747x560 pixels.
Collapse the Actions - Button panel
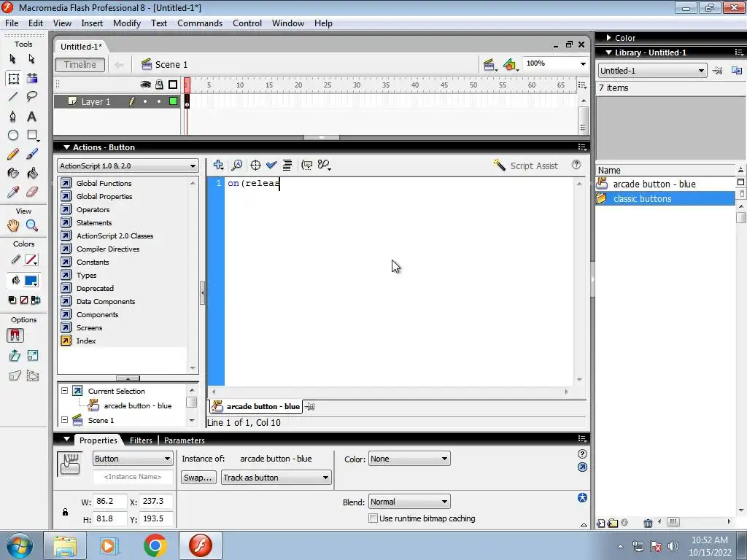(x=66, y=147)
